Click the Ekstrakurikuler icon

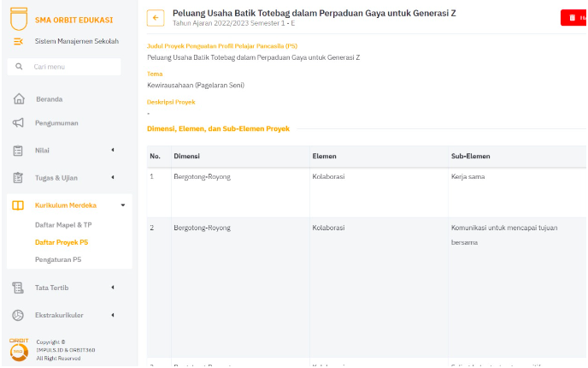[x=18, y=315]
